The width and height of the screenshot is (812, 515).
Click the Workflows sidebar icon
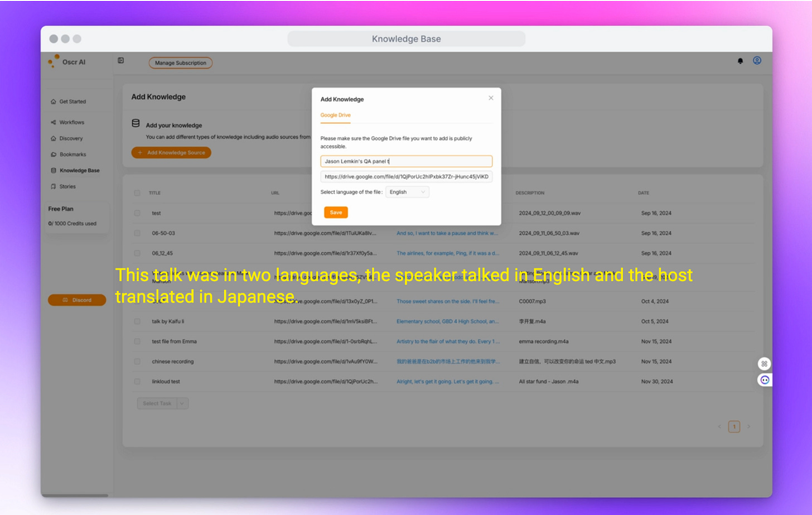[x=54, y=122]
